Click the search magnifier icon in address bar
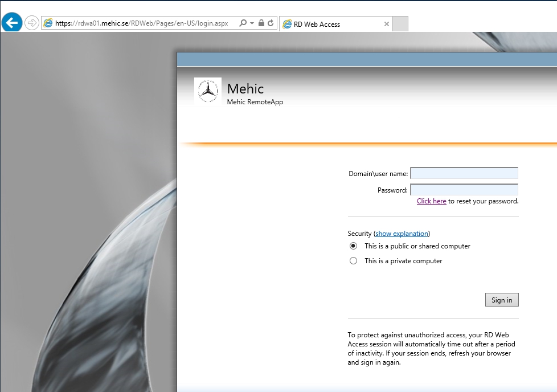557x392 pixels. (243, 23)
